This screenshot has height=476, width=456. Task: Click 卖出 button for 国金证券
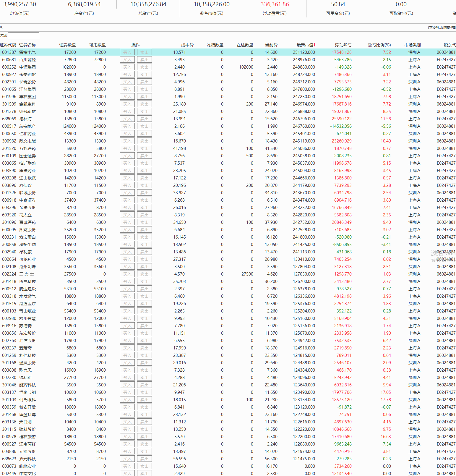tap(145, 156)
